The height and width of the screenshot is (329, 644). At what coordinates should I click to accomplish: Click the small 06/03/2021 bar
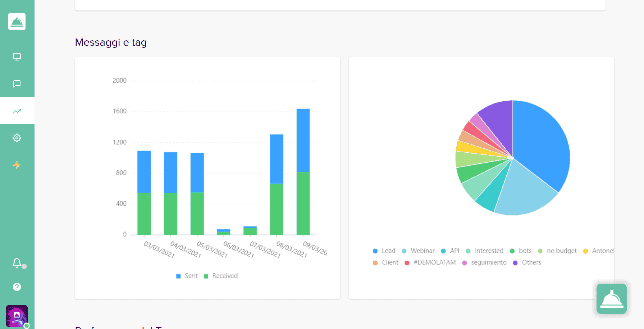pos(224,232)
